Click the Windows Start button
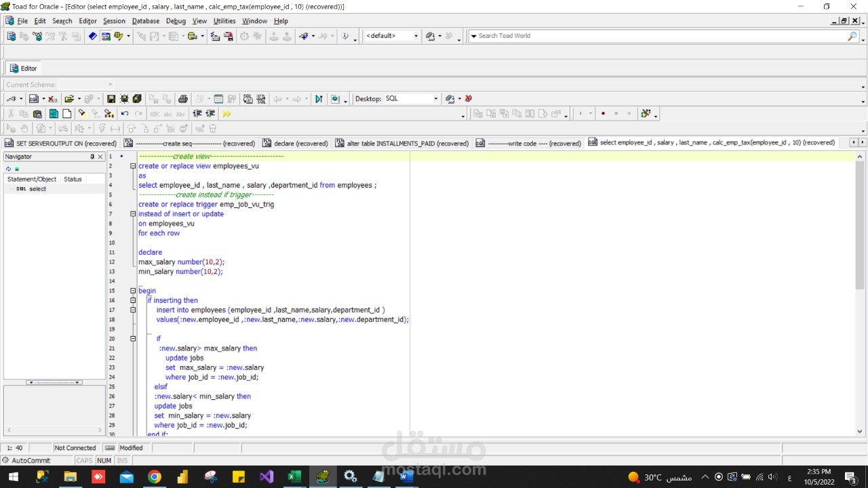 point(14,477)
